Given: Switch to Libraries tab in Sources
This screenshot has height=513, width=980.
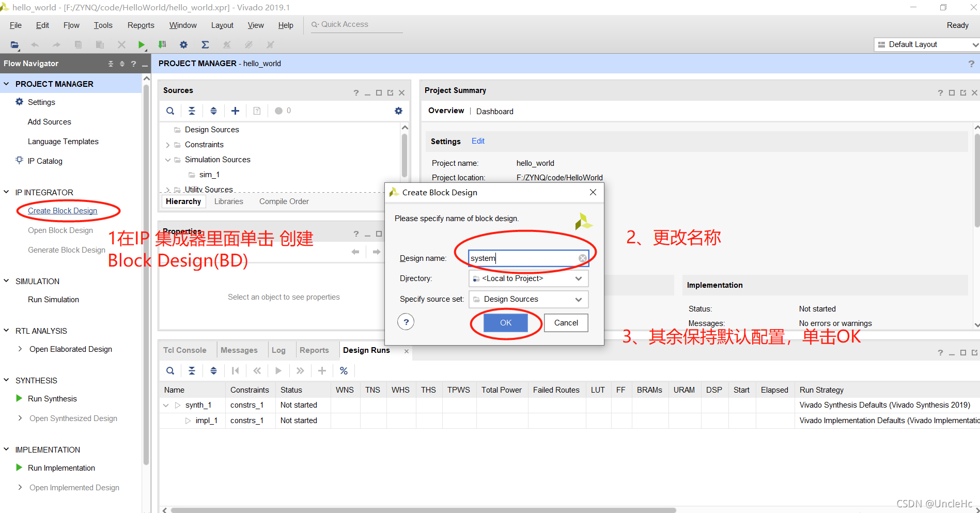Looking at the screenshot, I should click(229, 201).
